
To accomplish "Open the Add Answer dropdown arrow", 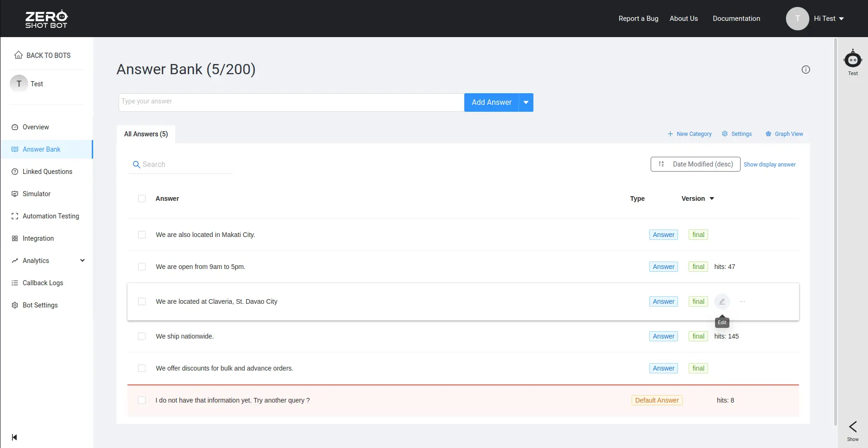I will (x=526, y=102).
